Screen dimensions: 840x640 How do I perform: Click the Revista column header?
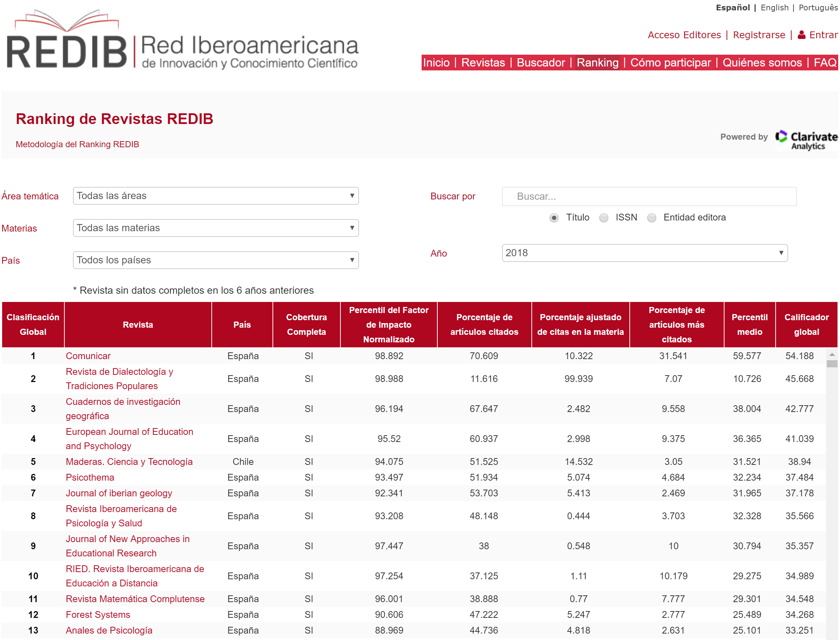[138, 324]
